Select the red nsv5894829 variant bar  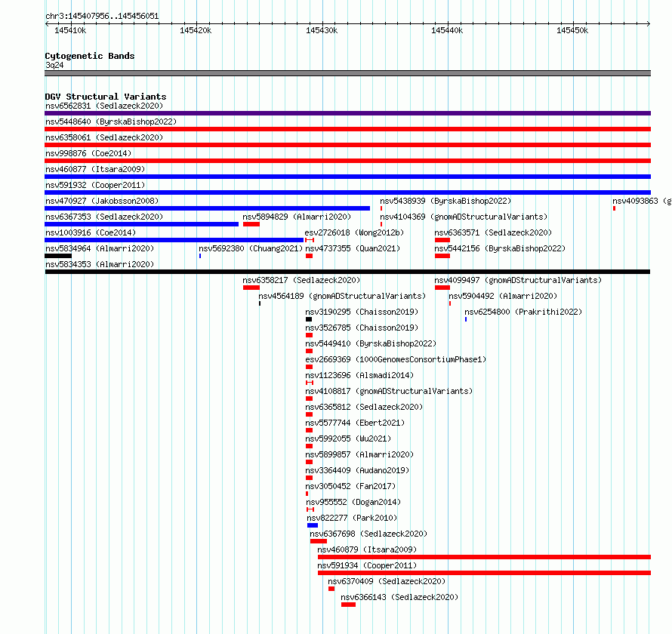(x=251, y=224)
